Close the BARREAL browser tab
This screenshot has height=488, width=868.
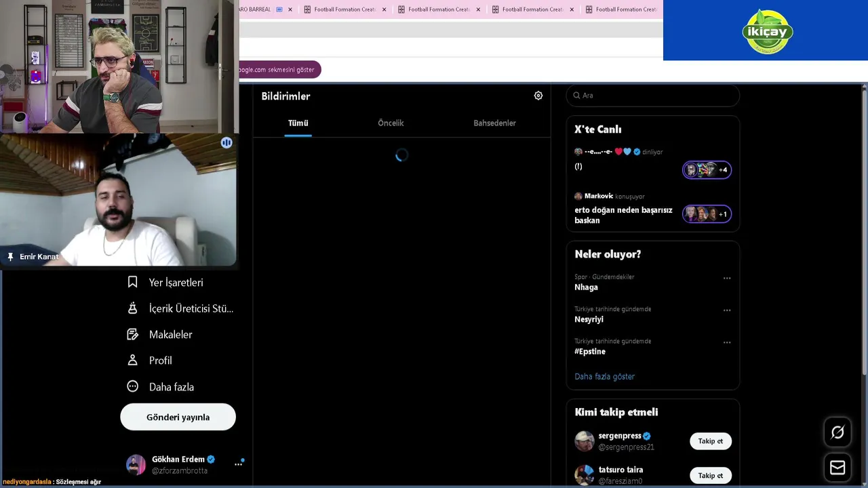pyautogui.click(x=290, y=9)
